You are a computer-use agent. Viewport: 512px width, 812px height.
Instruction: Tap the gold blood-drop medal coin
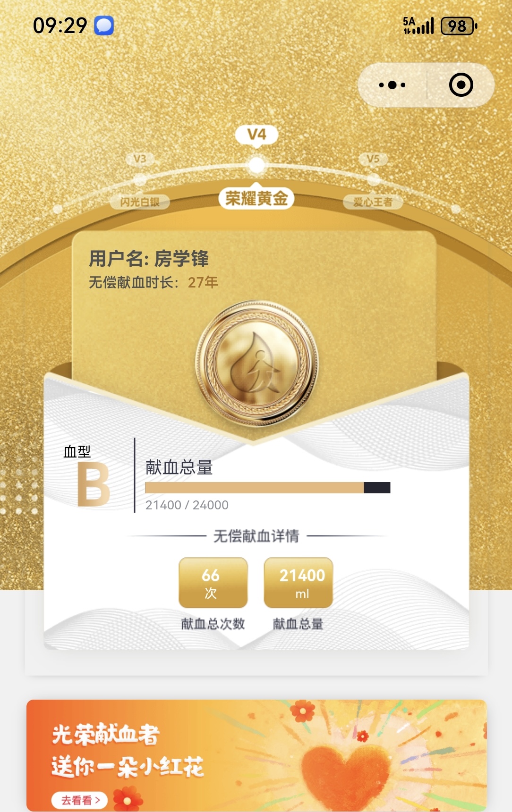[x=257, y=363]
